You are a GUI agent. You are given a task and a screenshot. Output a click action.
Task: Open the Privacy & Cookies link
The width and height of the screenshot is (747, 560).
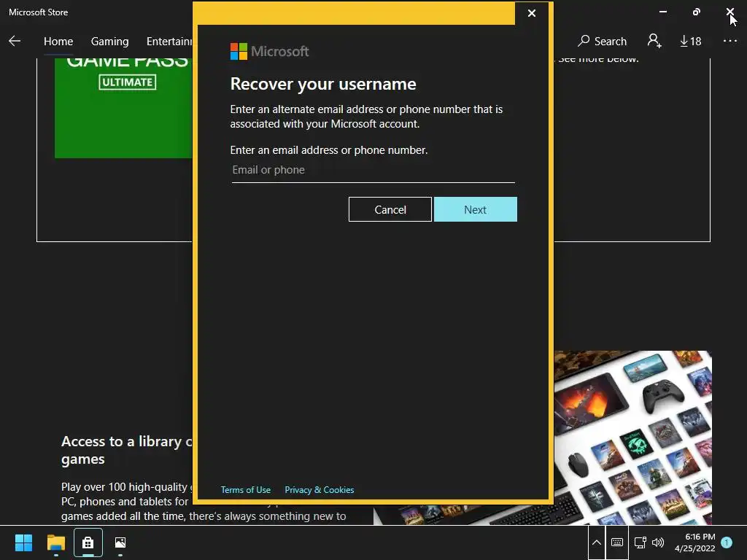(x=320, y=490)
